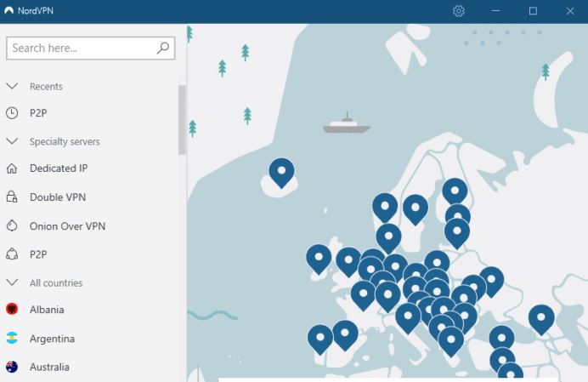Click the Dedicated IP house icon
Viewport: 588px width, 382px height.
pos(12,168)
